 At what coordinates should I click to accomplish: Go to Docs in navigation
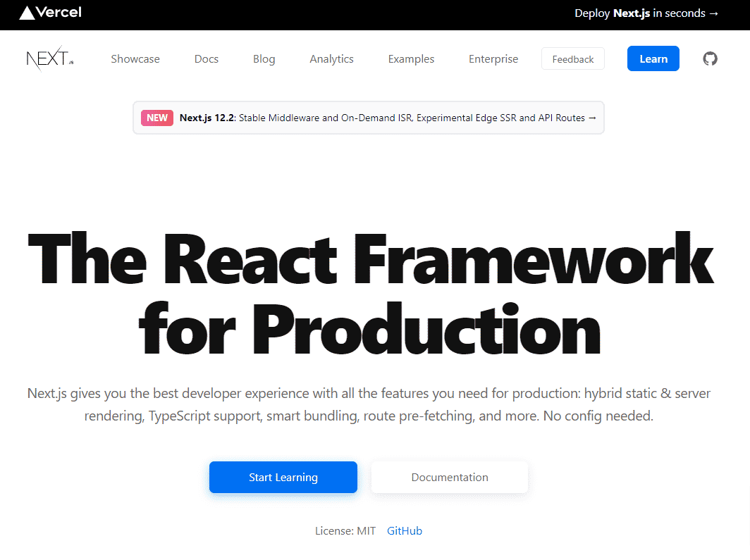coord(206,58)
